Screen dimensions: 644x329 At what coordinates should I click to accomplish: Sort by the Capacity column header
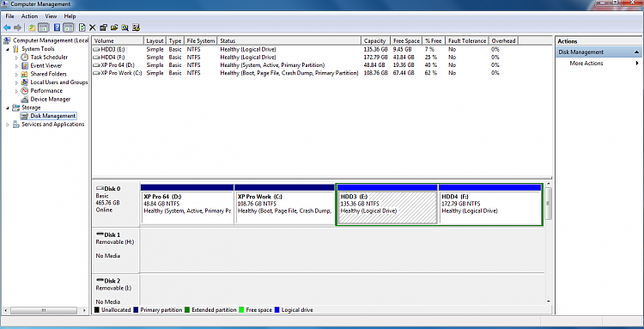coord(375,40)
